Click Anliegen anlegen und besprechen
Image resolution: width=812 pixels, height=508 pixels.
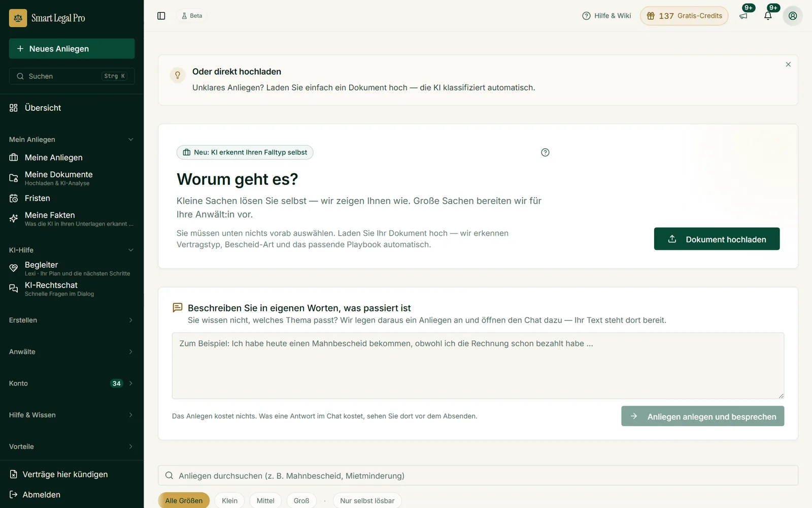point(702,416)
